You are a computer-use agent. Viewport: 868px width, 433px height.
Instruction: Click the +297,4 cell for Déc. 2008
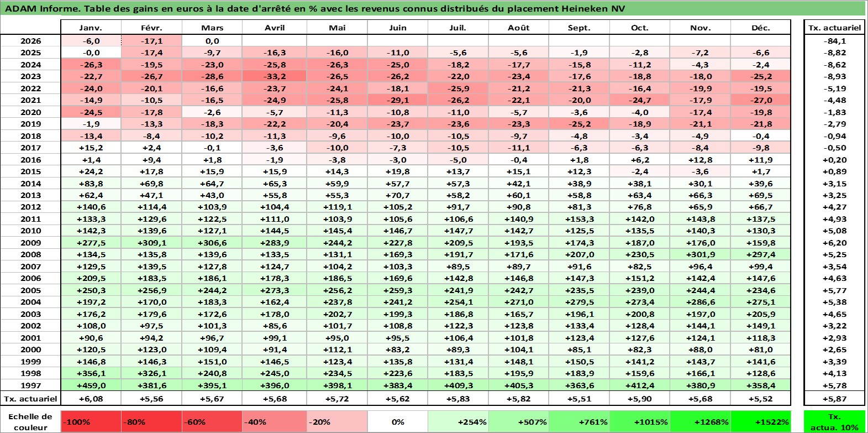click(761, 254)
